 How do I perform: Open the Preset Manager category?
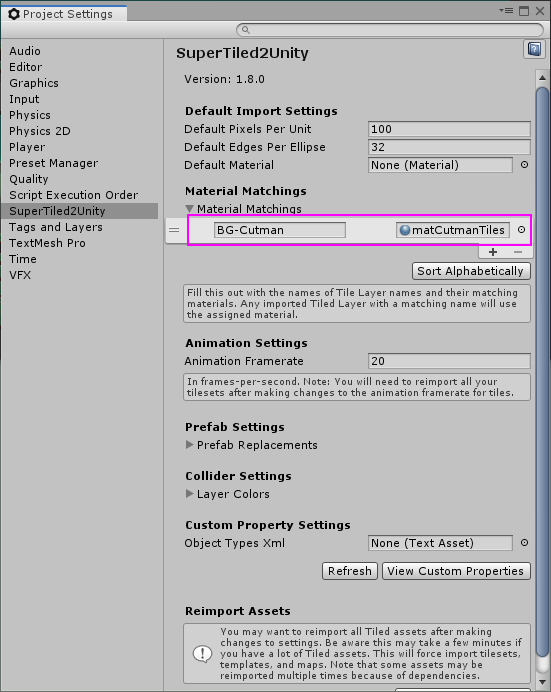point(53,163)
